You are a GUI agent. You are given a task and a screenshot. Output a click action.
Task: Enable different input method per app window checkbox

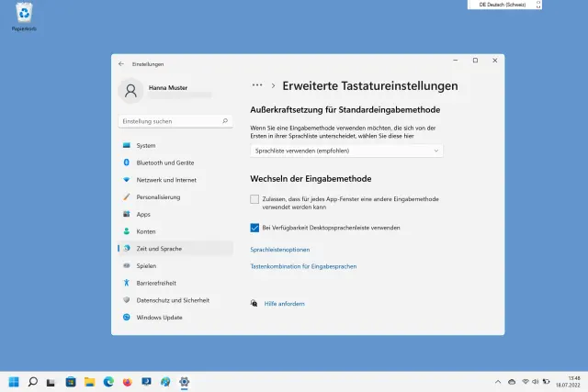coord(254,199)
